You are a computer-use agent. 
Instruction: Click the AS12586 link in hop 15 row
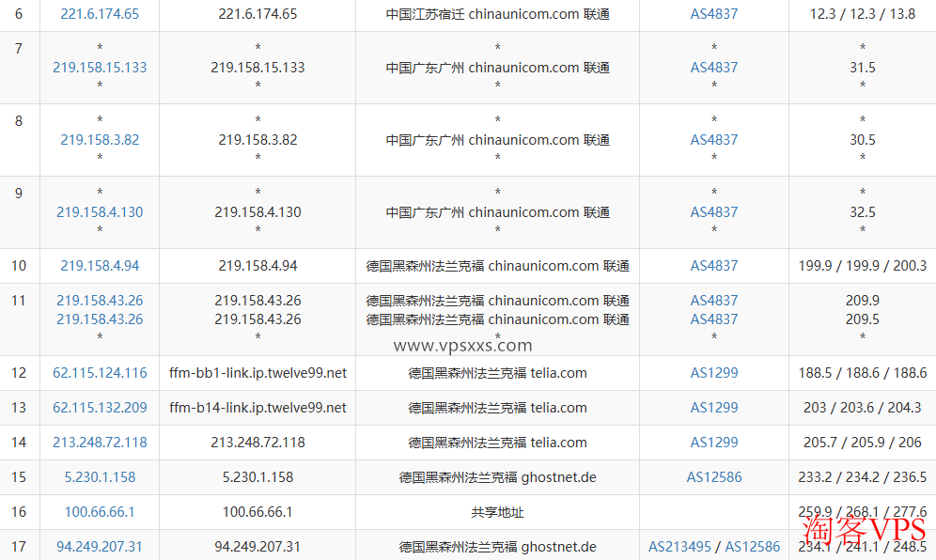(714, 477)
